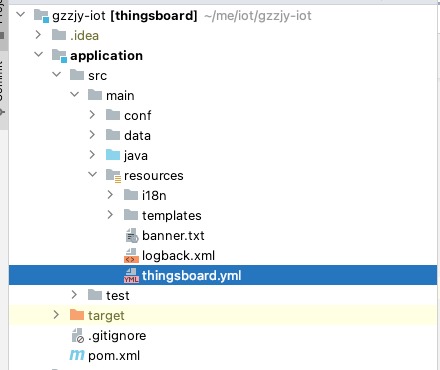Viewport: 440px width, 370px height.
Task: Click the application module folder icon
Action: (60, 56)
